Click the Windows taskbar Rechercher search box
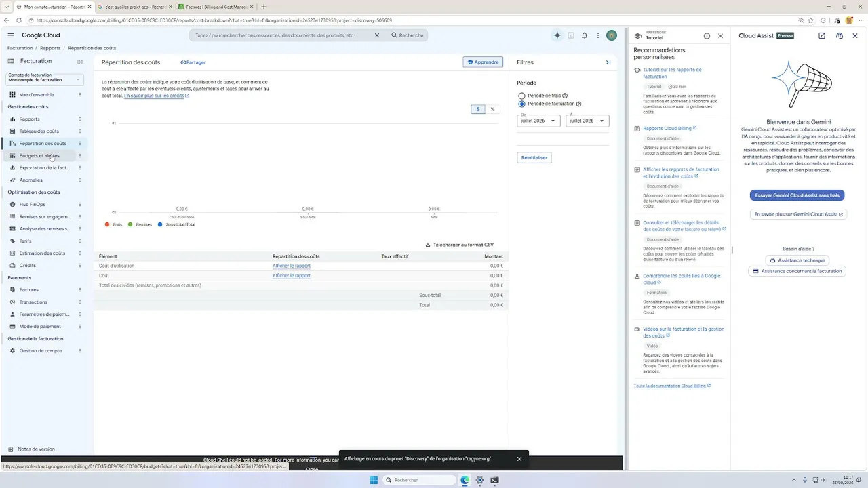The image size is (868, 488). point(419,480)
